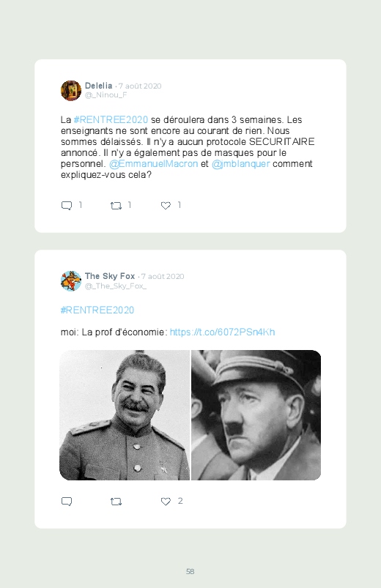Image resolution: width=381 pixels, height=588 pixels.
Task: Open the #RENTREE2020 hashtag in Sky Fox's tweet
Action: pos(97,310)
